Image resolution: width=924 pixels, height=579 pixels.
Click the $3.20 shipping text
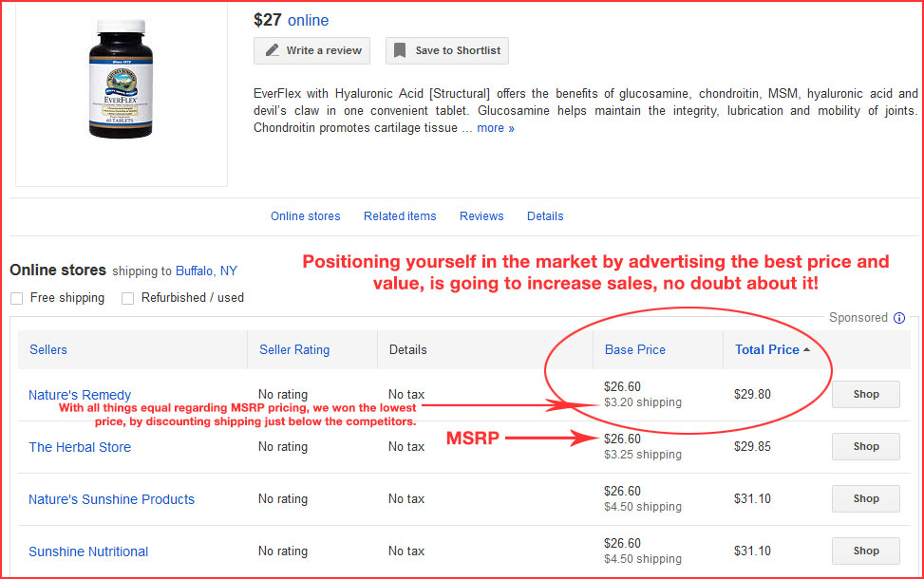pyautogui.click(x=643, y=402)
